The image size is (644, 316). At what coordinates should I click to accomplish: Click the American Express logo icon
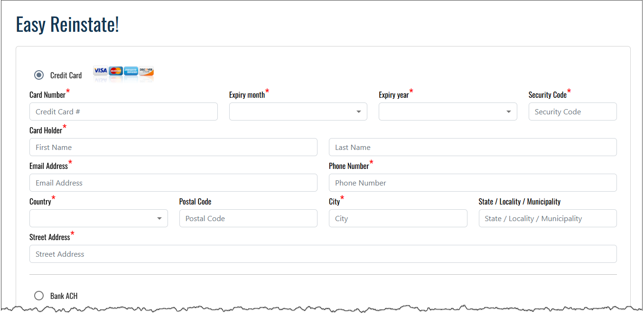[x=131, y=71]
